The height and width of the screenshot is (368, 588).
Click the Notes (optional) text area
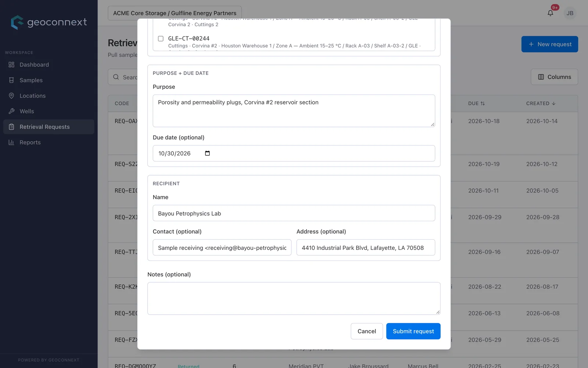294,298
